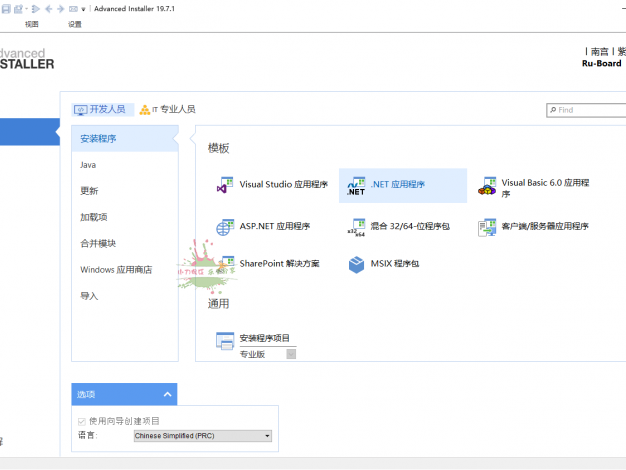Open the 设置 menu
Viewport: 626px width, 470px height.
coord(75,24)
